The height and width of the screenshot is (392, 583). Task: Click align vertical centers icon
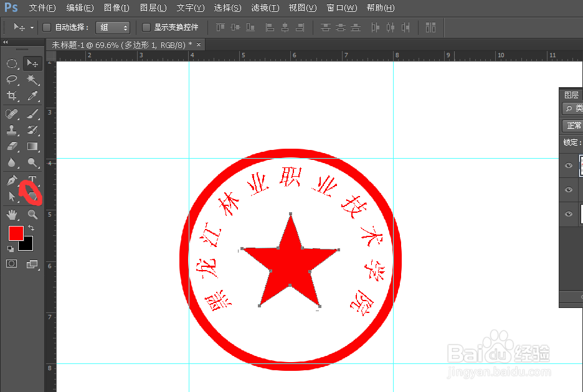(x=235, y=27)
